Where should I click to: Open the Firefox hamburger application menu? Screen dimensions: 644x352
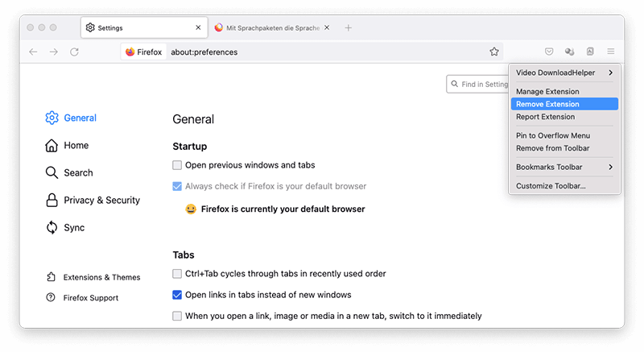(611, 52)
